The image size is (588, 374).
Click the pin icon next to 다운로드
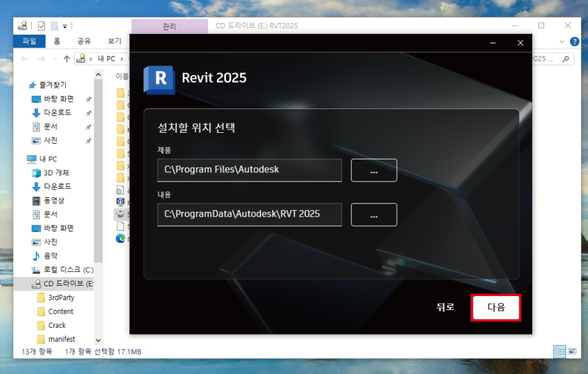click(x=88, y=113)
